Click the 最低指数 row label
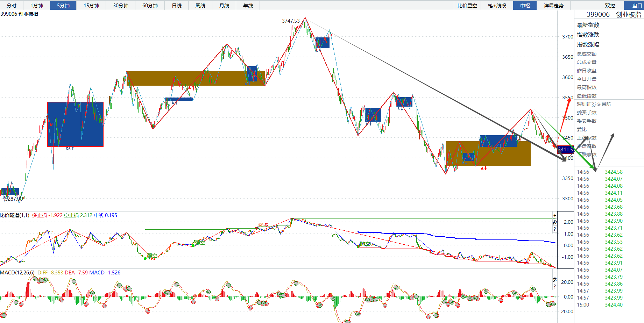The width and height of the screenshot is (644, 323). pos(587,96)
